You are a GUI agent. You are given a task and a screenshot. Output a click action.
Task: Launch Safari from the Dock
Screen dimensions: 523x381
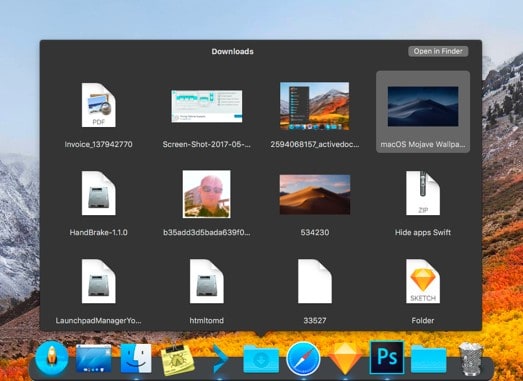coord(303,359)
